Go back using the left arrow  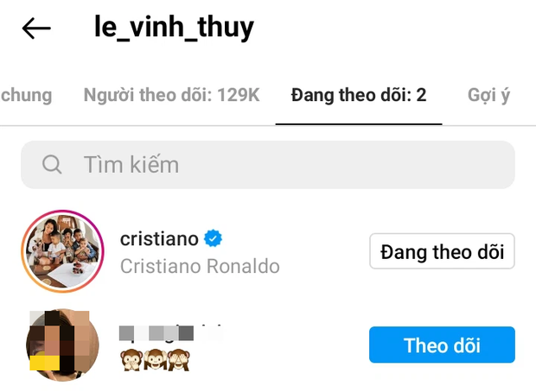pyautogui.click(x=36, y=28)
